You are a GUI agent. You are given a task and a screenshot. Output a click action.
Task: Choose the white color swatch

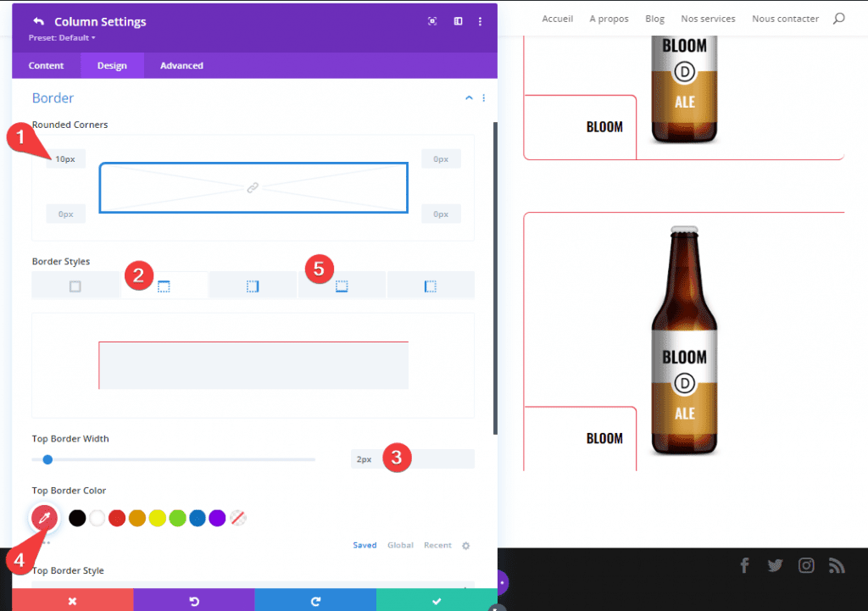click(x=97, y=518)
